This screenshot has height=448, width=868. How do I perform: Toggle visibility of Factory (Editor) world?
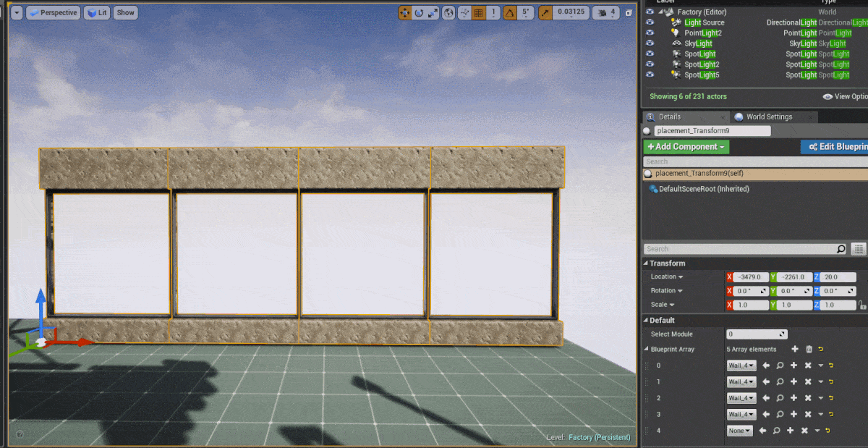coord(650,12)
